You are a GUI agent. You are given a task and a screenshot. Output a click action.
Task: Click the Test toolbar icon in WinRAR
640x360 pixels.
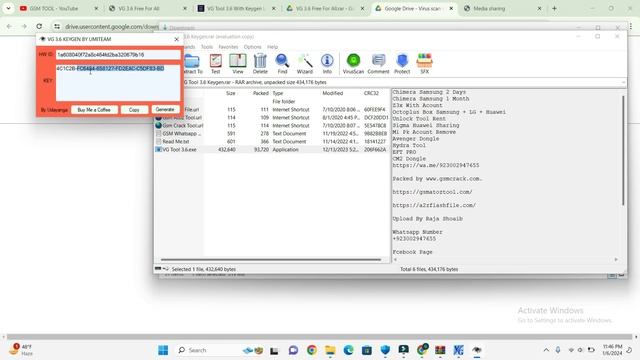[x=216, y=64]
